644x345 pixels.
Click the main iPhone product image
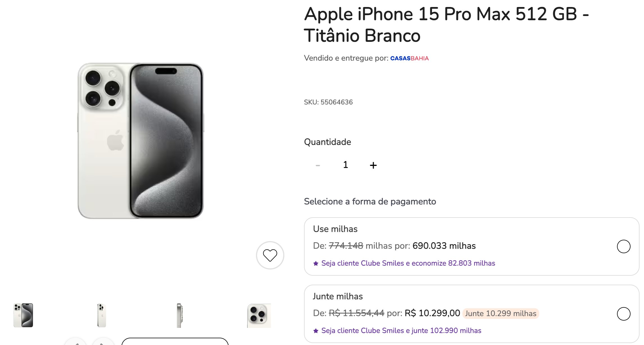(140, 140)
